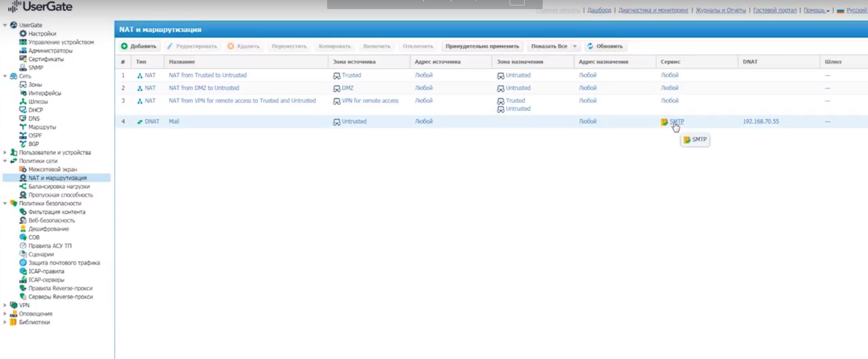
Task: Click the Настройки gear icon in sidebar
Action: pos(23,34)
